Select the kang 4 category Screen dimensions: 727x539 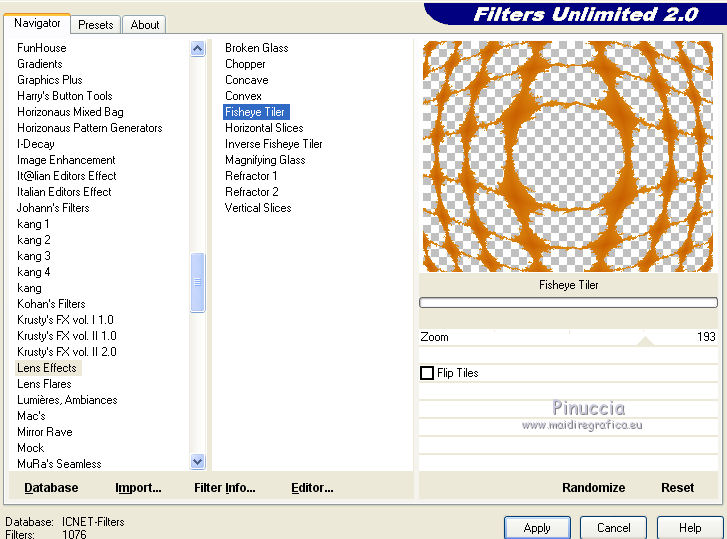tap(34, 272)
